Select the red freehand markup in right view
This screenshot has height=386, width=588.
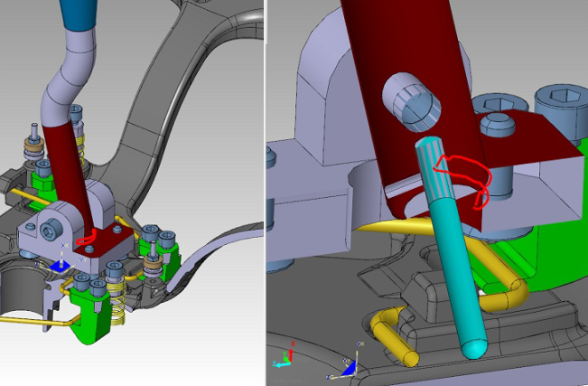pos(468,174)
